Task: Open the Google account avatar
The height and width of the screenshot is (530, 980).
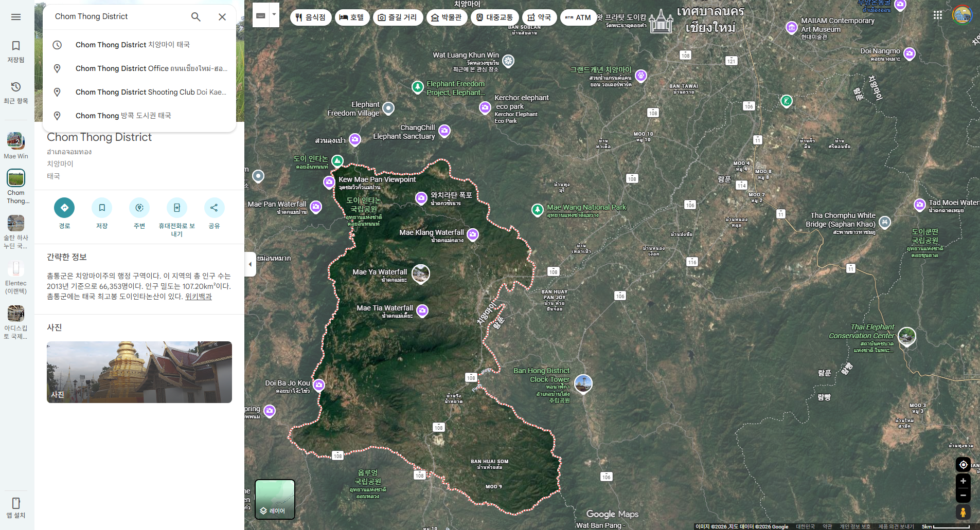Action: [962, 15]
